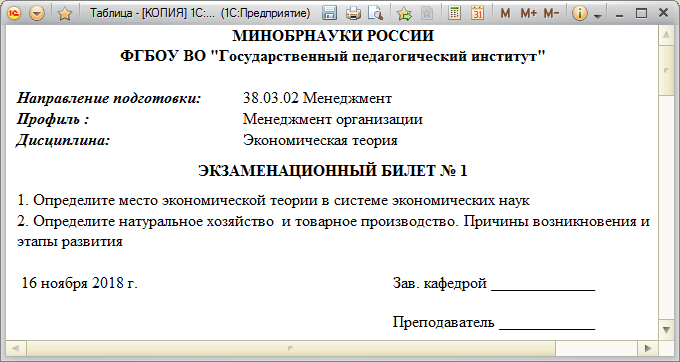Click the 1C application logo icon
680x362 pixels.
[15, 13]
